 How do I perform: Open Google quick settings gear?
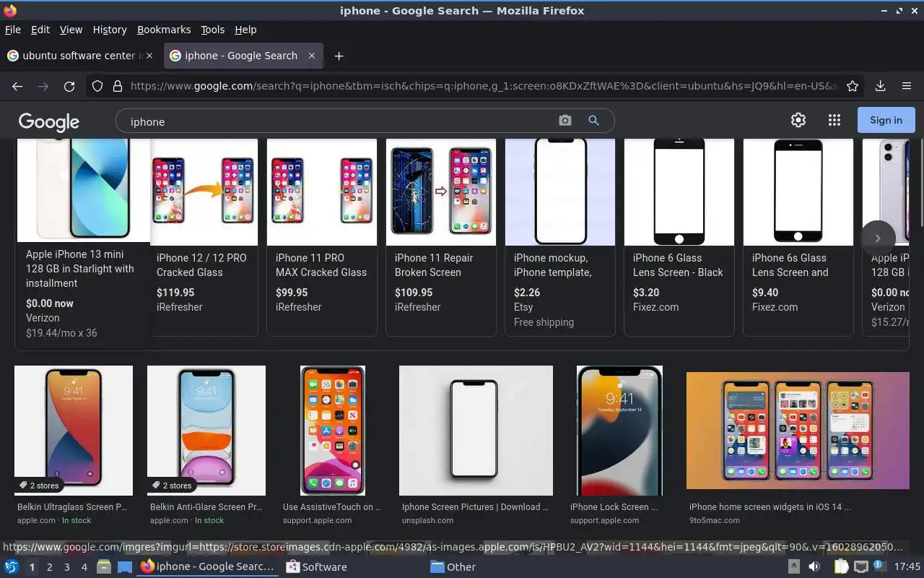(x=798, y=121)
